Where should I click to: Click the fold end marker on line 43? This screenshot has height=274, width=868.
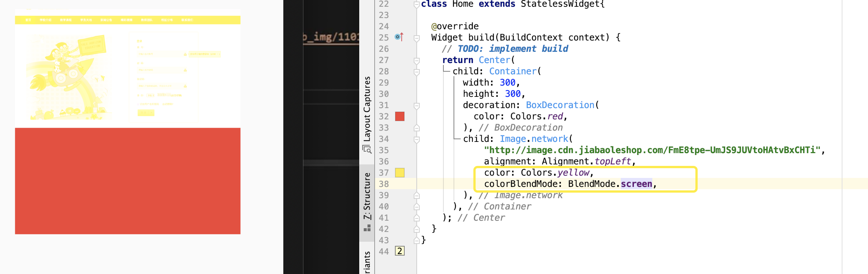click(x=417, y=240)
